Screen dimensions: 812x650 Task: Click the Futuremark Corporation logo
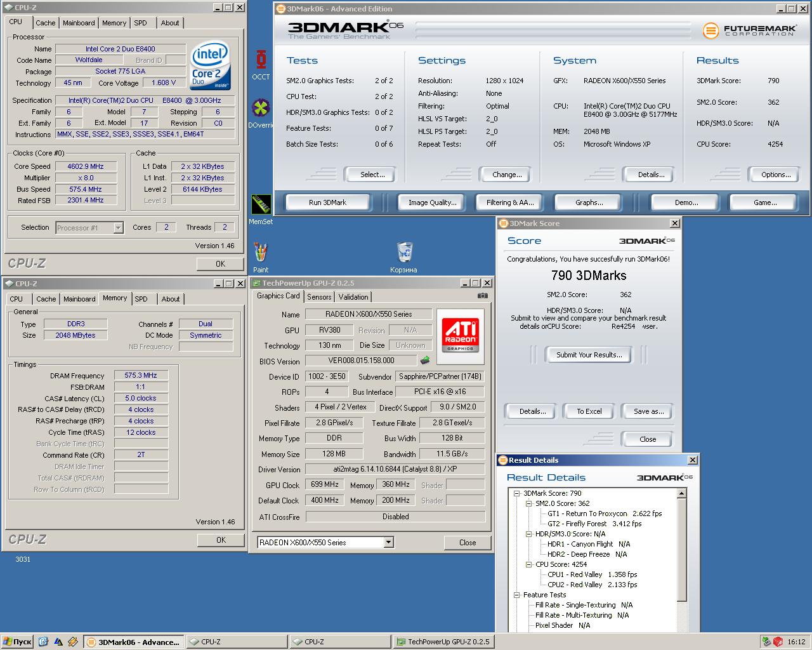click(x=749, y=30)
